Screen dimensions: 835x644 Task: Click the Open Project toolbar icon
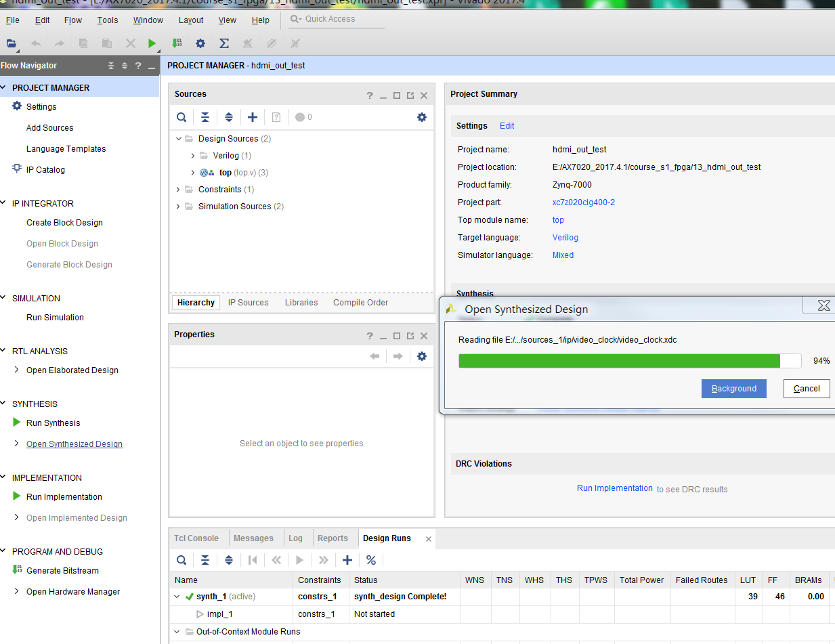(12, 43)
